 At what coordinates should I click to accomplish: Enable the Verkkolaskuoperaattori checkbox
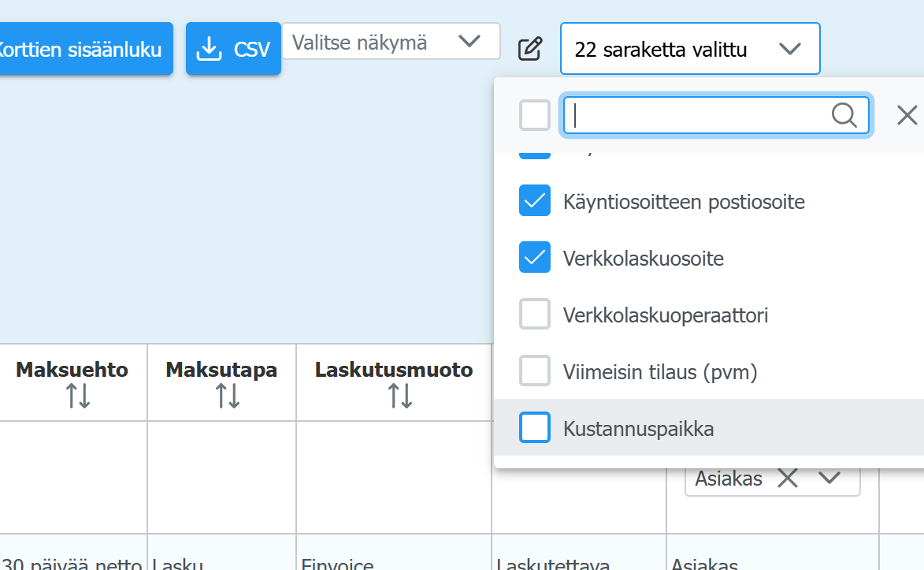click(535, 315)
